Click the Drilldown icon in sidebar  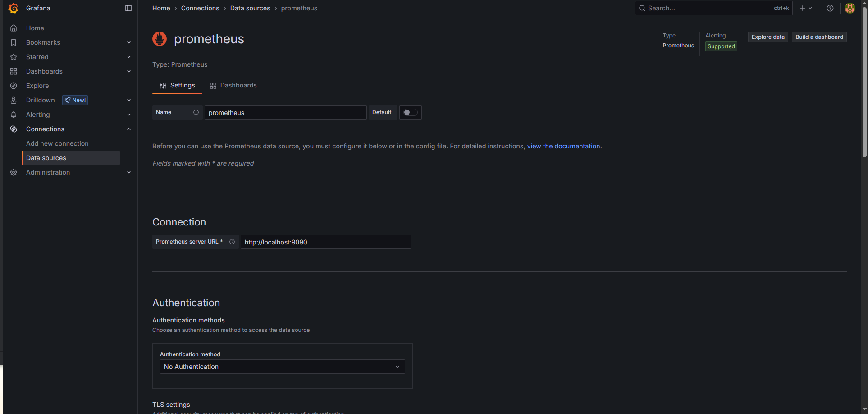pyautogui.click(x=14, y=100)
